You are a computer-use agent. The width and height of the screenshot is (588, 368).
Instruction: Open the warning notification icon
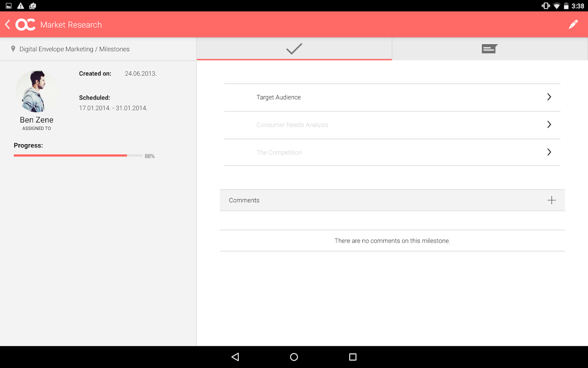click(21, 6)
